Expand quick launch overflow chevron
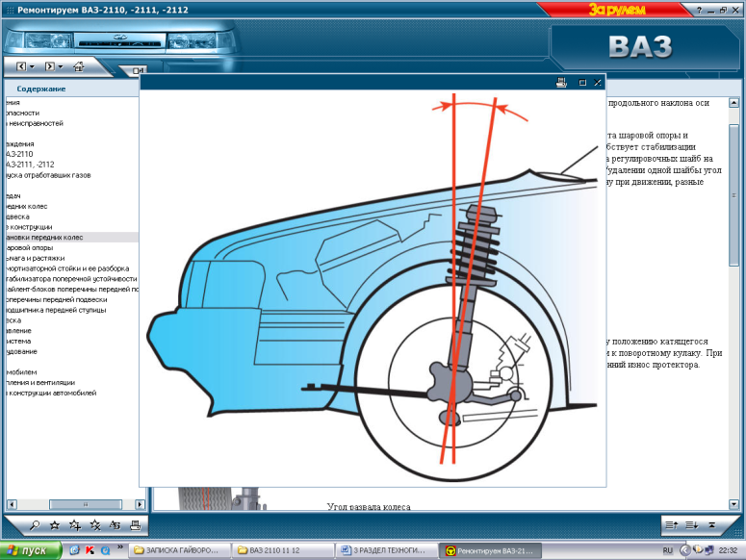This screenshot has width=746, height=560. click(120, 547)
